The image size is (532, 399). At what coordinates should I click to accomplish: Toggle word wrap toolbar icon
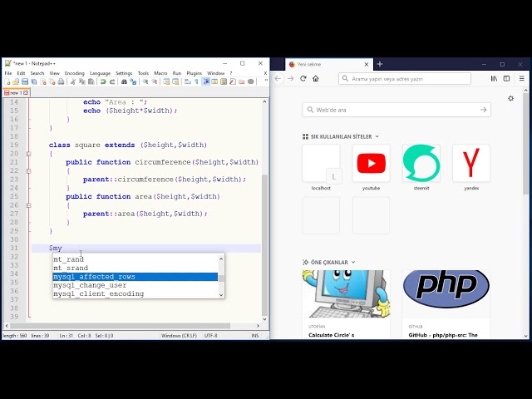click(188, 81)
